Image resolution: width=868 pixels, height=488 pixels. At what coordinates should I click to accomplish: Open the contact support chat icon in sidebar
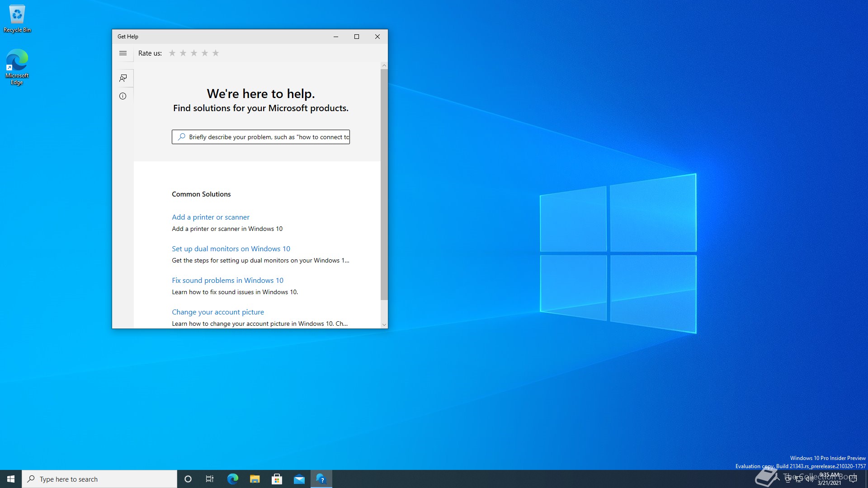pos(123,78)
